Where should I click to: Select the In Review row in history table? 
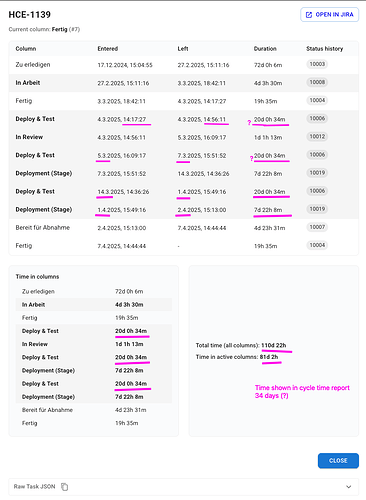(x=184, y=137)
